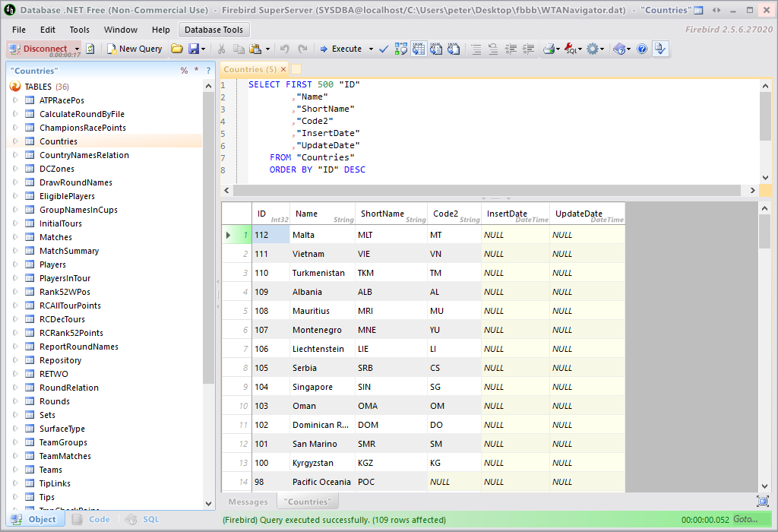Switch to the Messages results tab
This screenshot has width=778, height=532.
coord(248,502)
